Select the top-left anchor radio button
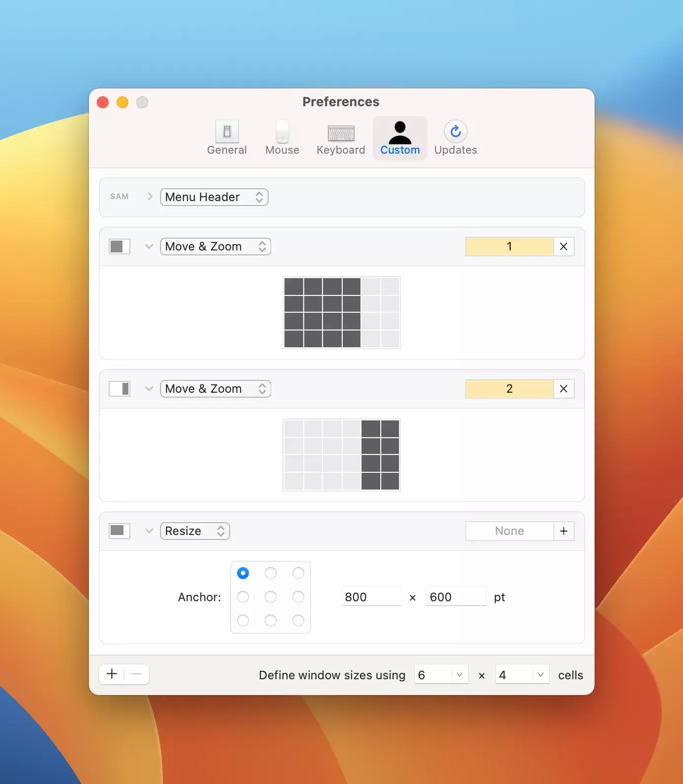The image size is (683, 784). (243, 573)
